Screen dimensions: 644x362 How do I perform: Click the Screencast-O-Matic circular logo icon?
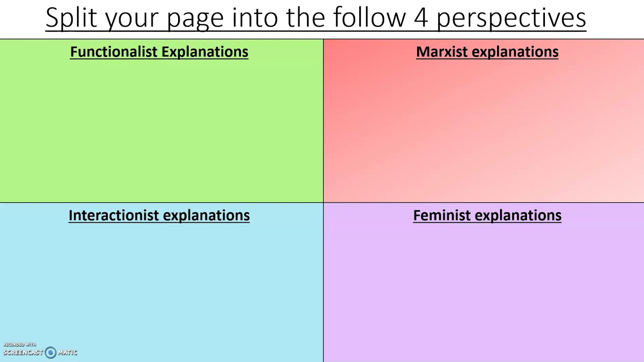[x=50, y=352]
